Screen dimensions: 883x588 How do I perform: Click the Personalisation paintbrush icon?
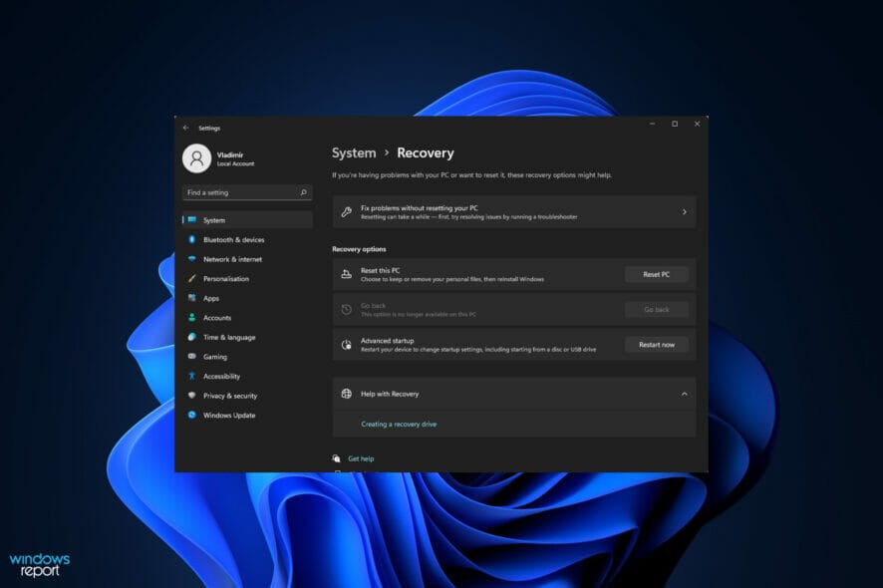click(x=192, y=278)
